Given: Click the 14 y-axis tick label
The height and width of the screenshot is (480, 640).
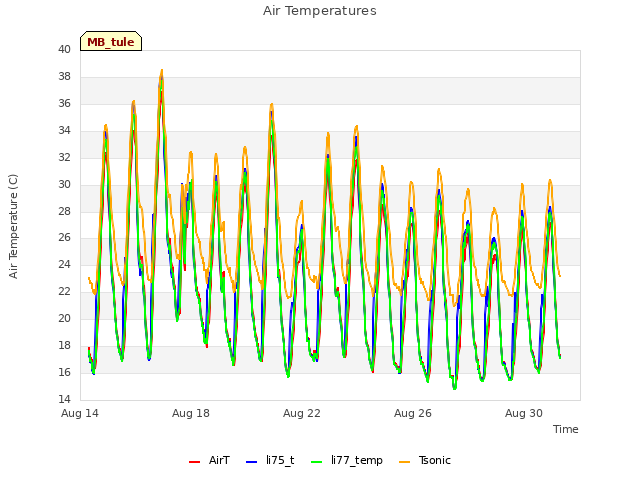Looking at the screenshot, I should click(64, 399).
